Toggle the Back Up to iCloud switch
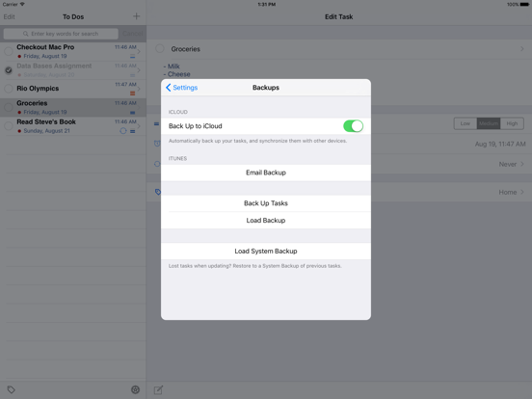This screenshot has width=532, height=399. [x=353, y=126]
